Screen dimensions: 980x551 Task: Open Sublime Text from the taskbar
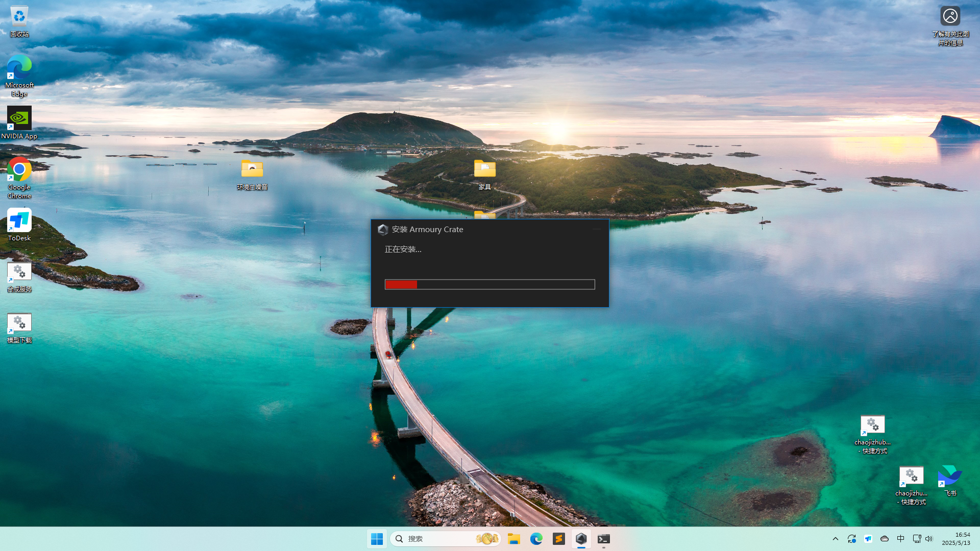tap(559, 539)
